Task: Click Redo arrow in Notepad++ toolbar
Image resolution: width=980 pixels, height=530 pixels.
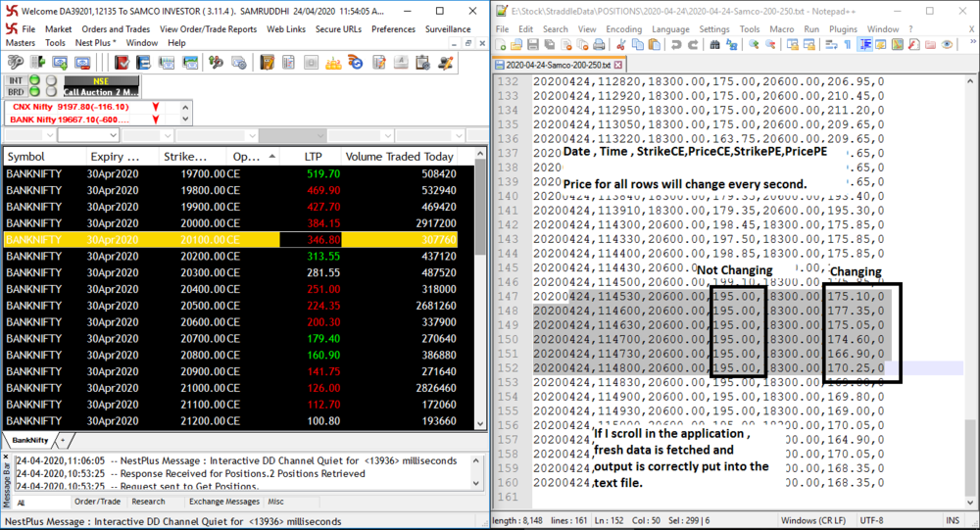Action: (x=693, y=44)
